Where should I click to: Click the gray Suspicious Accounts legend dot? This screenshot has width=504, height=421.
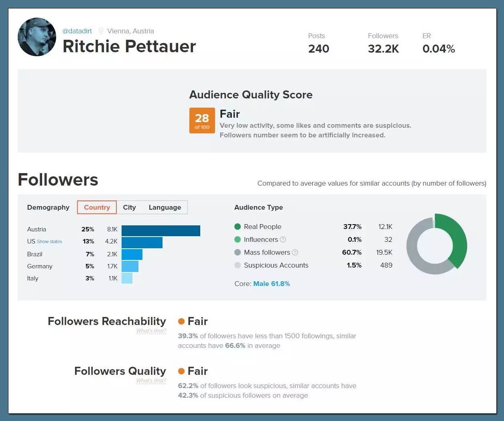point(238,265)
